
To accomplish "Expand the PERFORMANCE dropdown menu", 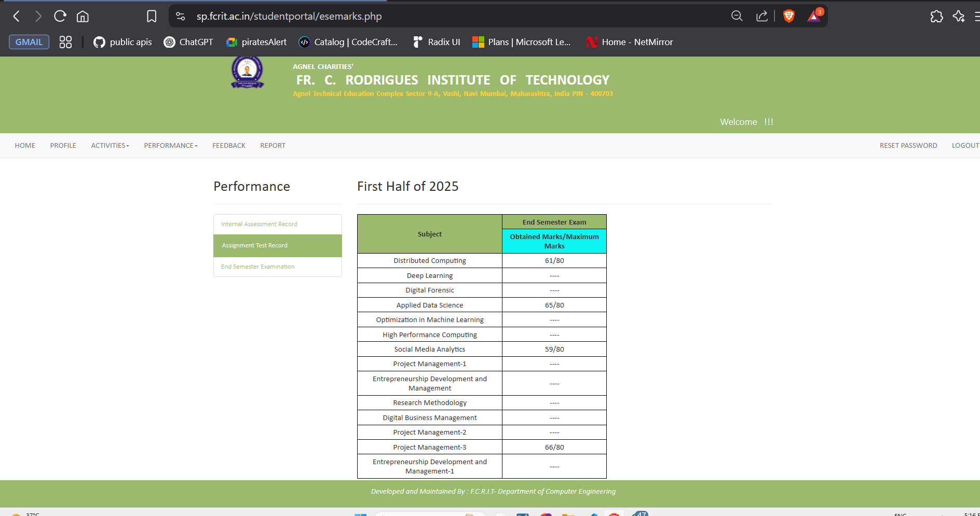I will pyautogui.click(x=171, y=146).
